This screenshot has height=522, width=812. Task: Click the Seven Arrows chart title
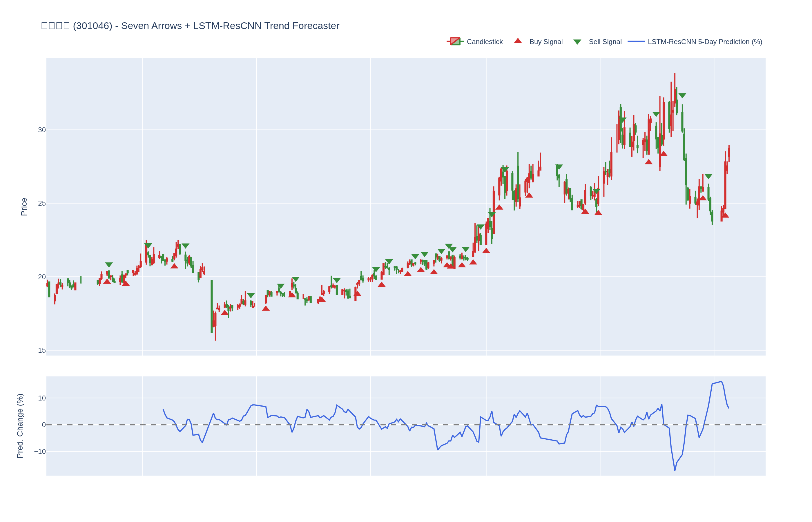pyautogui.click(x=190, y=26)
